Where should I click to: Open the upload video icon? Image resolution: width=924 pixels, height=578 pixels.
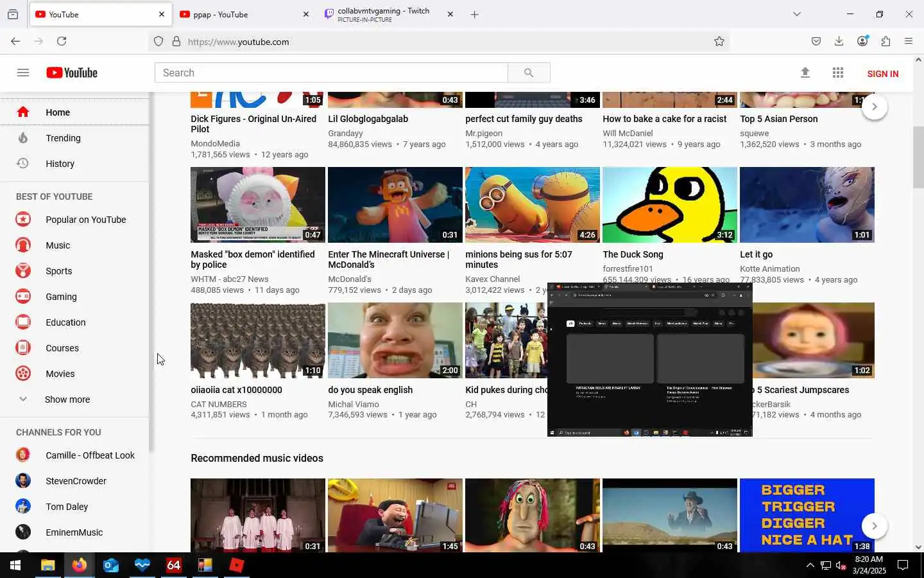(805, 73)
